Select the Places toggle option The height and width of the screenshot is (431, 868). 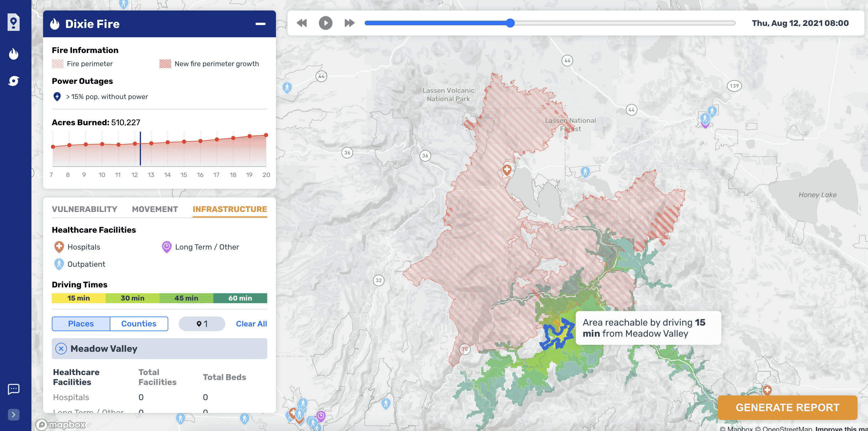click(x=81, y=324)
